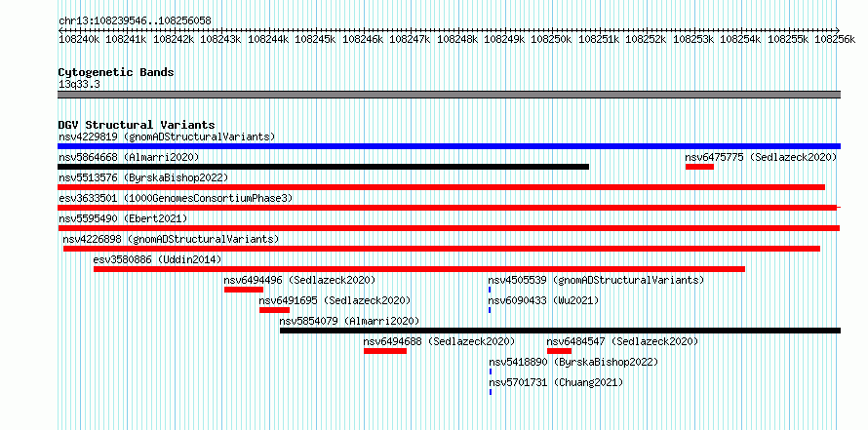
Task: Open nsv5418890 (ByrskaBishop2022) label
Action: coord(573,362)
